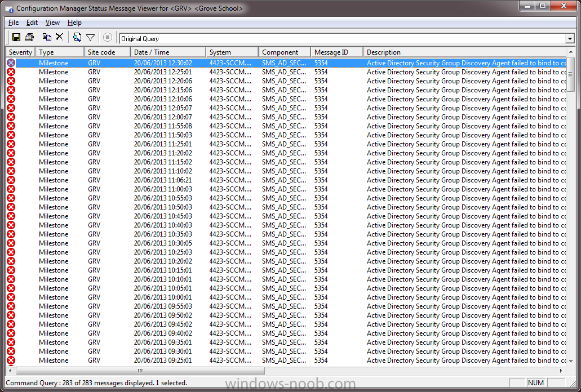
Task: Click error icon on the 12:00:07 row
Action: (11, 117)
